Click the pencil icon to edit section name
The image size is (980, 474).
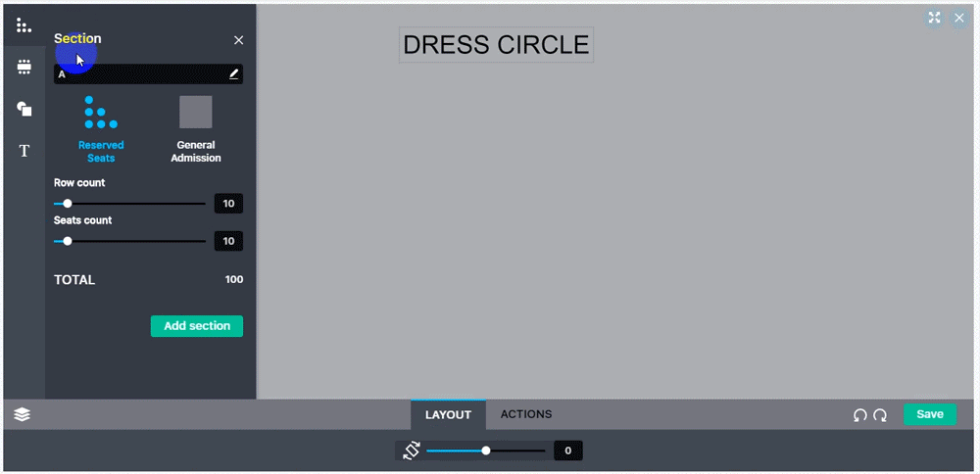pos(234,73)
